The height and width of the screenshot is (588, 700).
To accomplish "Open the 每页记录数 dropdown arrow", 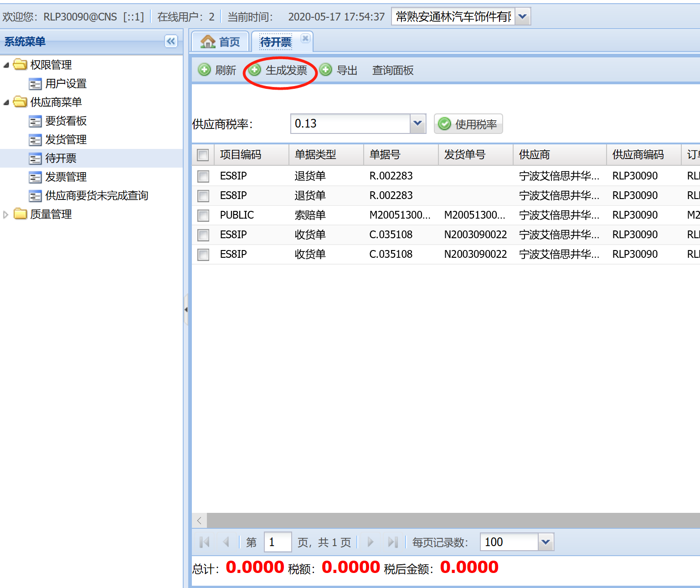I will coord(546,542).
